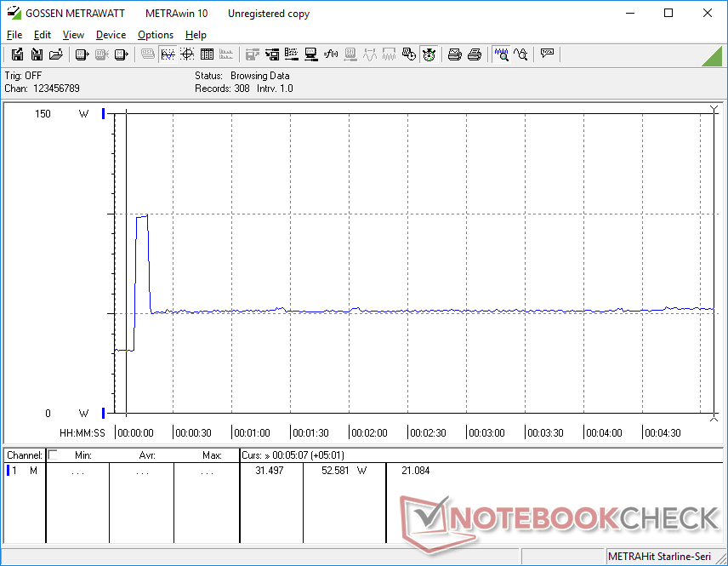Click the Trig: OFF indicator

[x=23, y=75]
